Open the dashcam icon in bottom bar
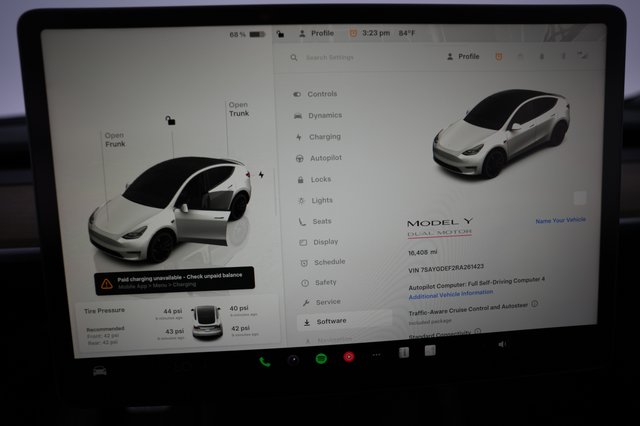 pyautogui.click(x=293, y=360)
